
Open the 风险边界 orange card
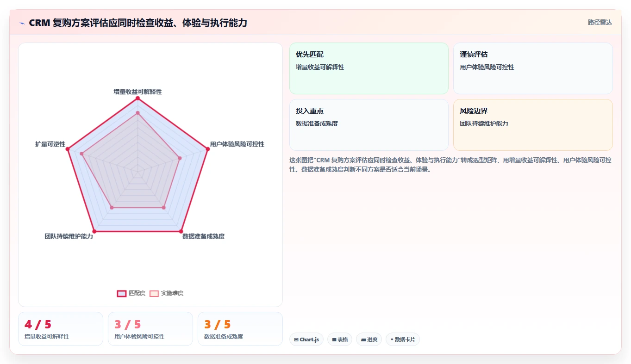coord(533,125)
